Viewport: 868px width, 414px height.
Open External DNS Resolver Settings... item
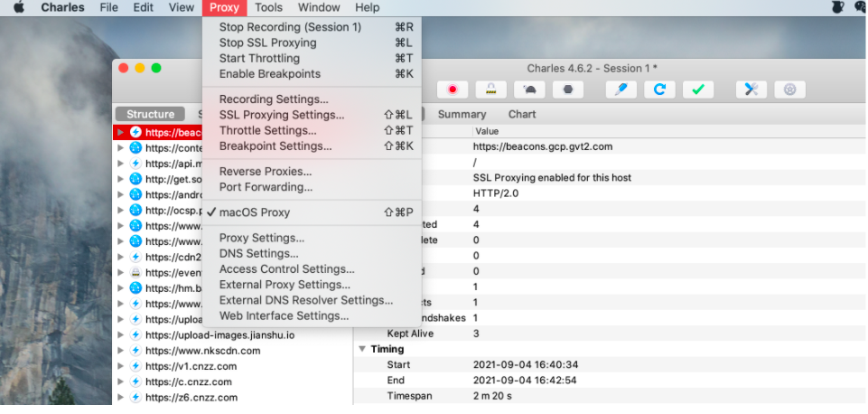click(x=312, y=300)
